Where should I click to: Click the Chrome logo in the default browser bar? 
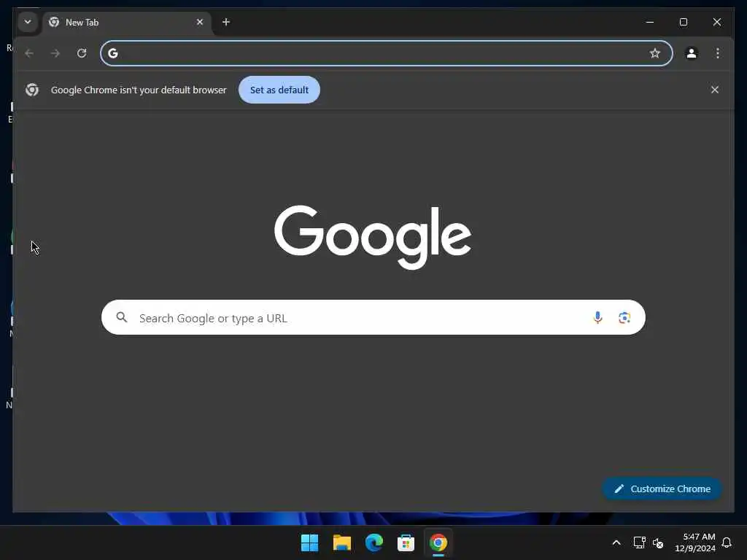tap(32, 90)
